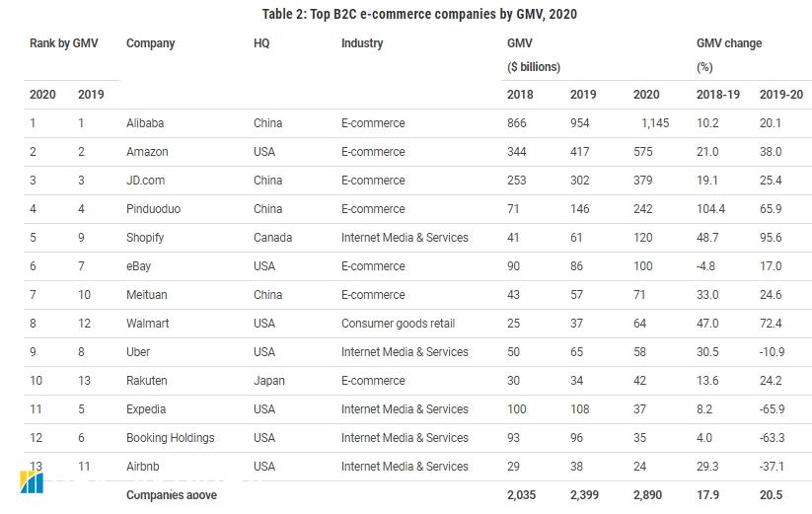The height and width of the screenshot is (514, 812).
Task: Click the Industry column header
Action: click(362, 43)
